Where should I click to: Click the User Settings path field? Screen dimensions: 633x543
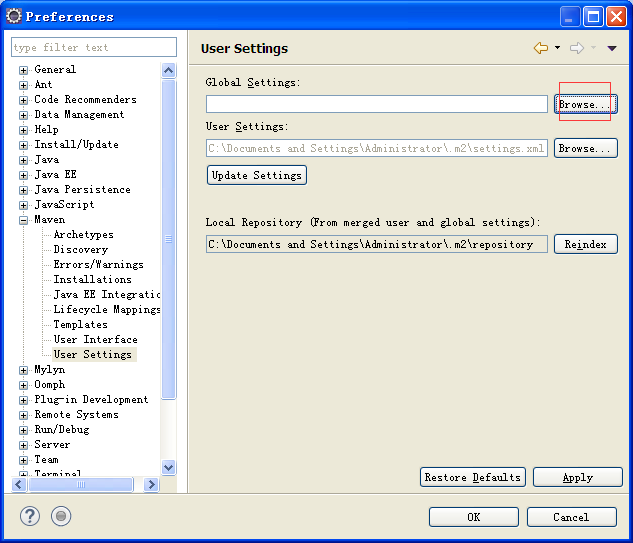[377, 148]
